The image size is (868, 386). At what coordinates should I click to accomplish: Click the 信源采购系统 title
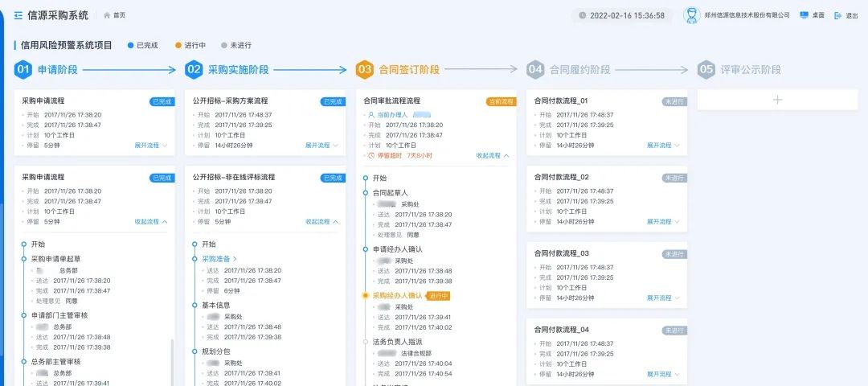(x=58, y=15)
